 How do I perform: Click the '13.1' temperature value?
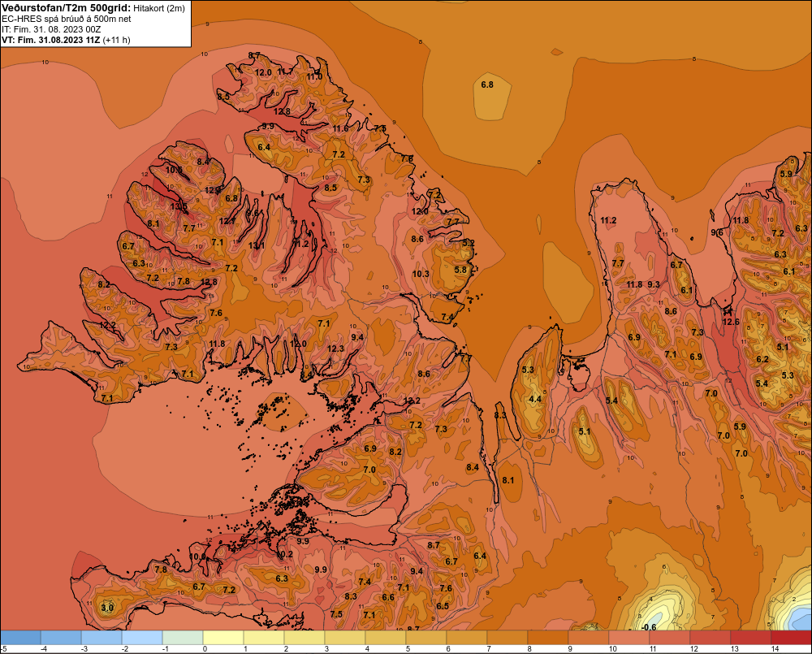coord(257,245)
